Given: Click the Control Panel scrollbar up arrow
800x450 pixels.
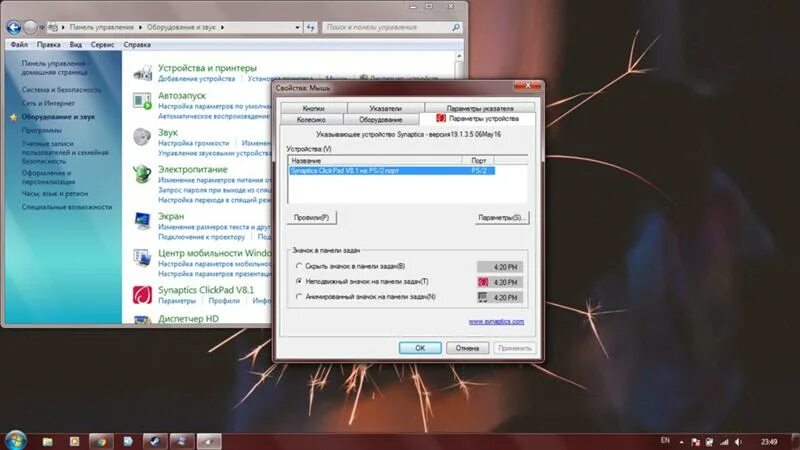Looking at the screenshot, I should click(x=459, y=56).
